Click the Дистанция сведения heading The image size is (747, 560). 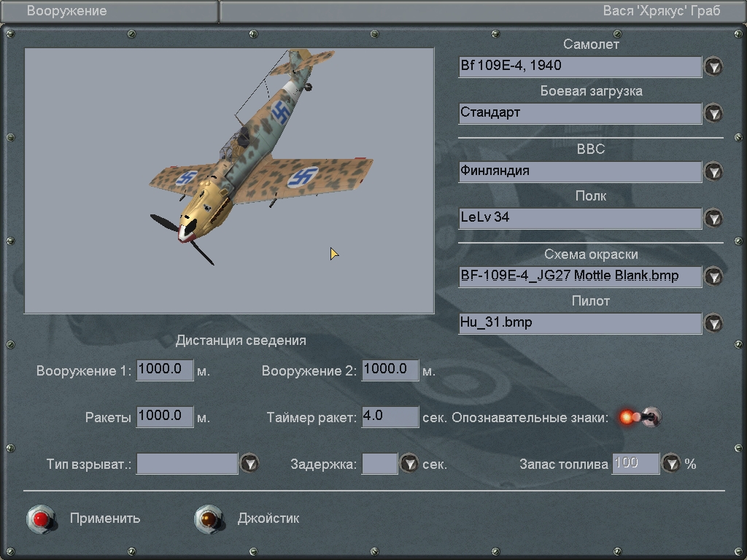241,341
